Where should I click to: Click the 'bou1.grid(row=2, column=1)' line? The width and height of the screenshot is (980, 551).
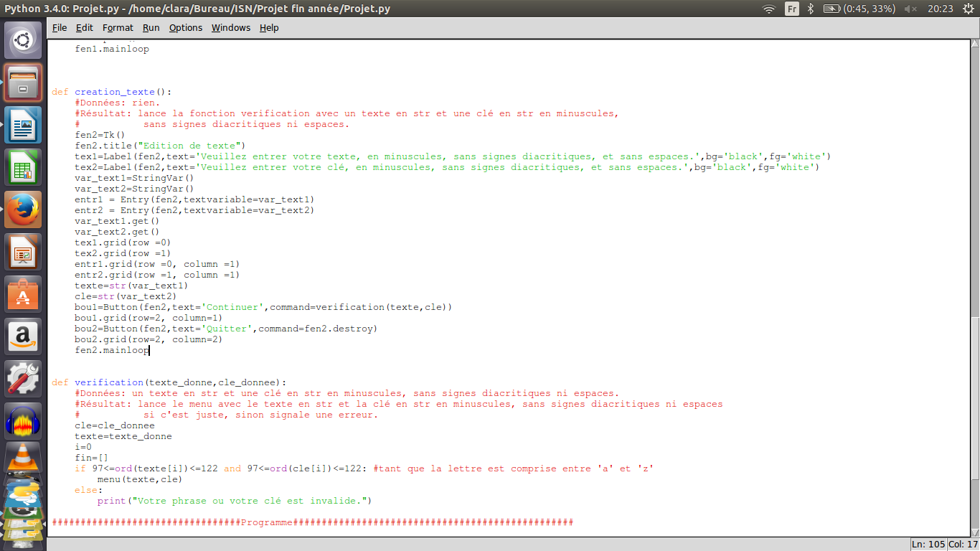pyautogui.click(x=149, y=318)
